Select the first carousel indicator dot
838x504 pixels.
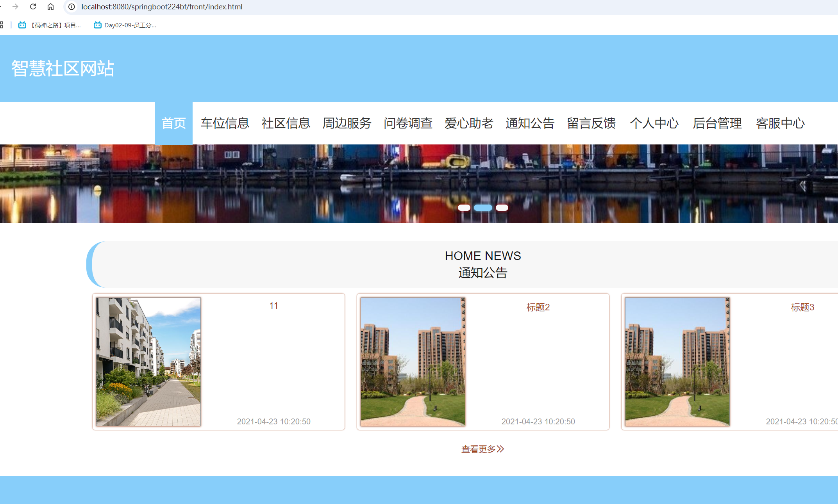tap(464, 207)
